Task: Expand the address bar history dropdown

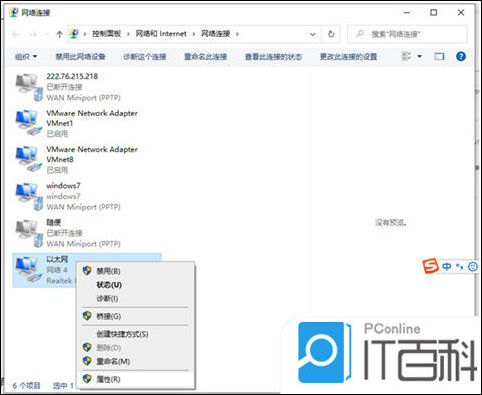Action: pos(313,34)
